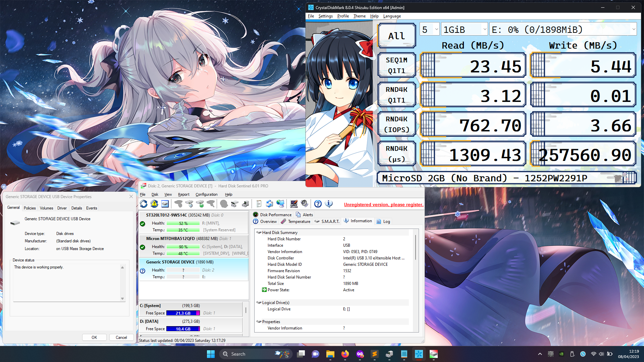This screenshot has width=644, height=362.
Task: Open File Explorer from the taskbar
Action: [330, 354]
